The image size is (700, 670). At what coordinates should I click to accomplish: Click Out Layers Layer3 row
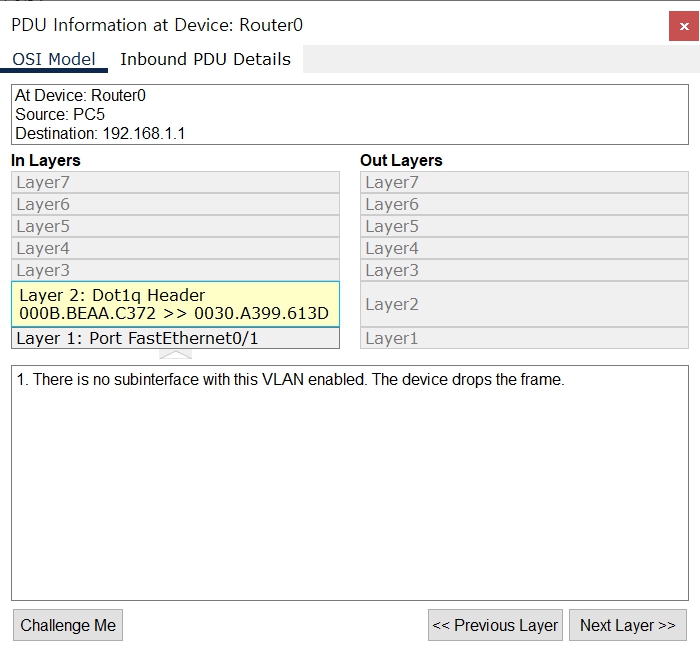[x=525, y=270]
